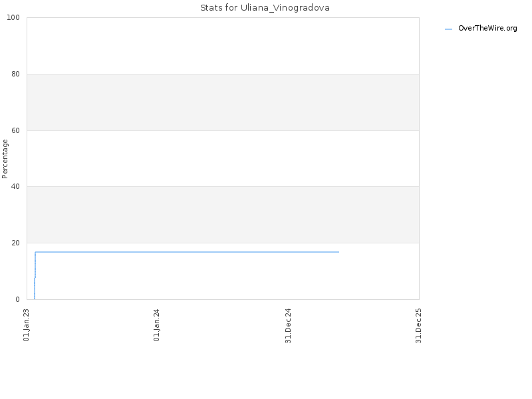Click the 0 tick on the y-axis
Viewport: 532px width, 399px height.
(x=18, y=299)
